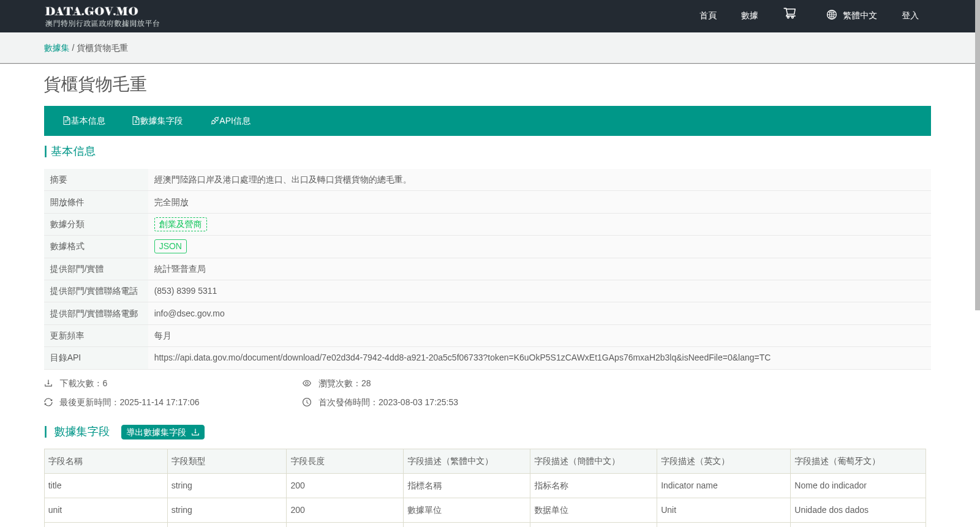Click the 字段類型 column header
Viewport: 980px width, 527px height.
coord(227,462)
